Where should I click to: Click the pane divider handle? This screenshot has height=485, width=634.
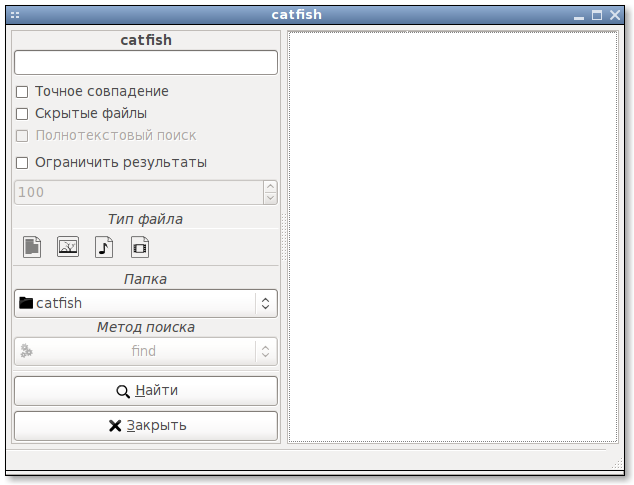(284, 237)
